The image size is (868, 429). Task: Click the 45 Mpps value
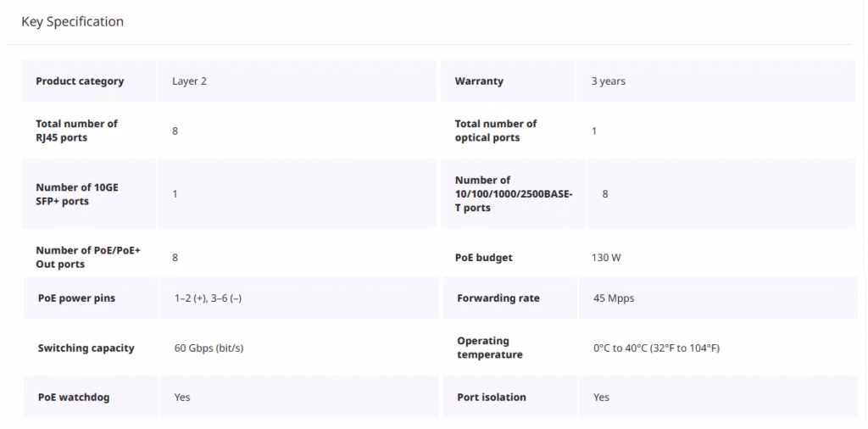(614, 298)
